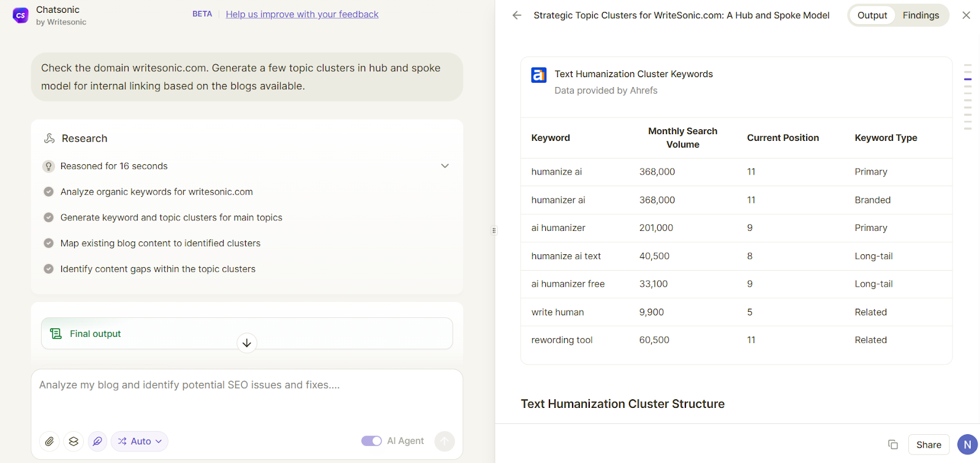Select the humanizer ai keyword cell

558,200
